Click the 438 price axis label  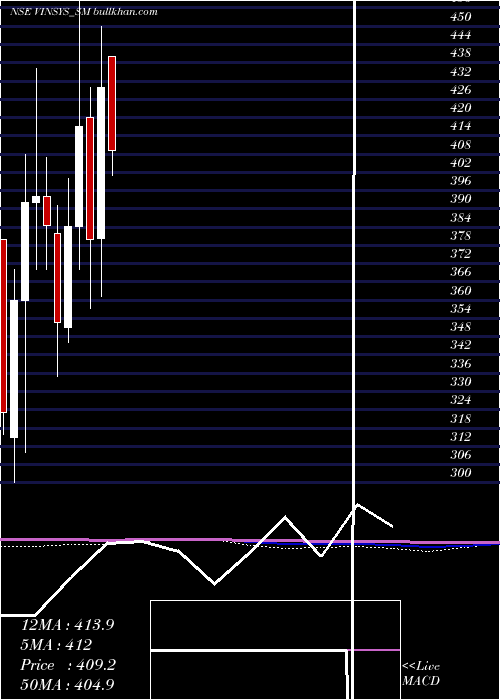[x=461, y=53]
